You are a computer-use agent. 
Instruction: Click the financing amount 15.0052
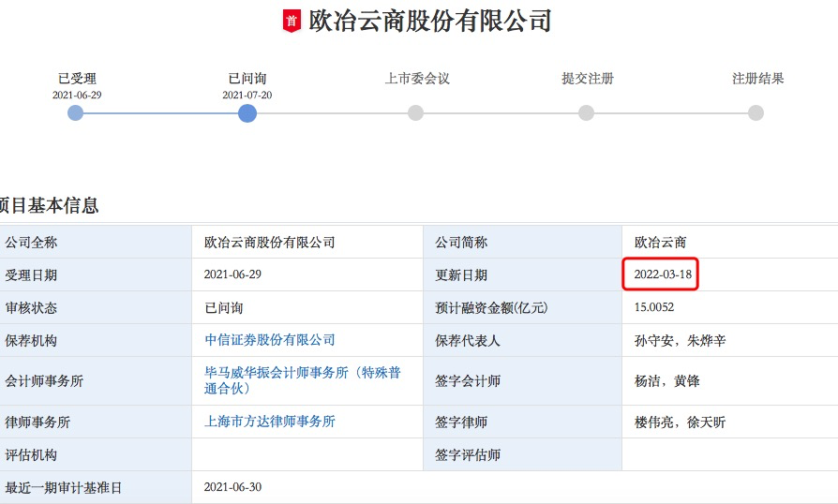(x=654, y=307)
